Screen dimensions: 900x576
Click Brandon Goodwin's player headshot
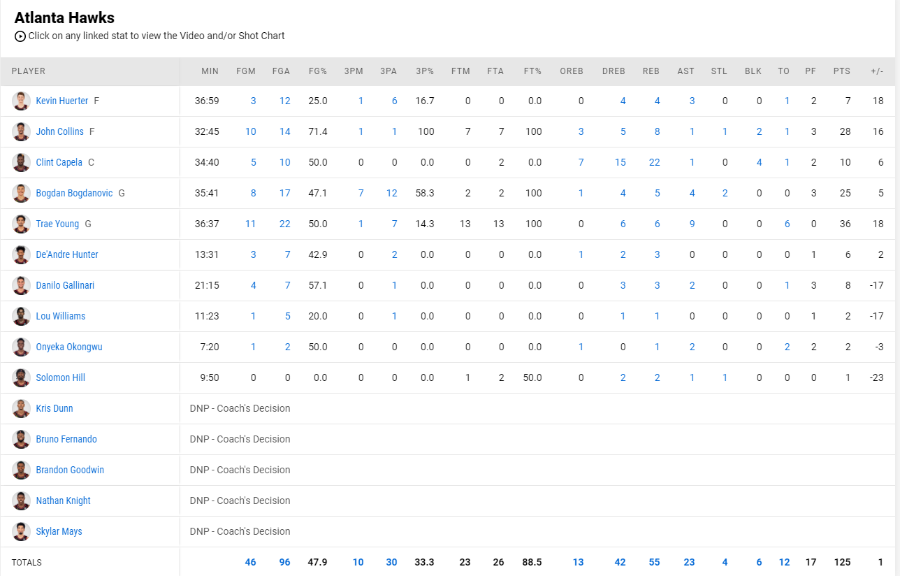pyautogui.click(x=21, y=470)
